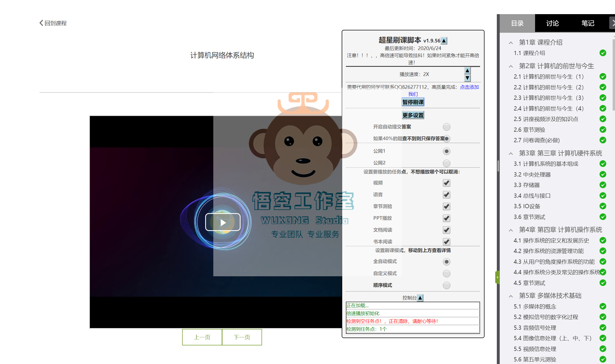Switch to the 讨论 tab
The height and width of the screenshot is (364, 615).
coord(552,23)
